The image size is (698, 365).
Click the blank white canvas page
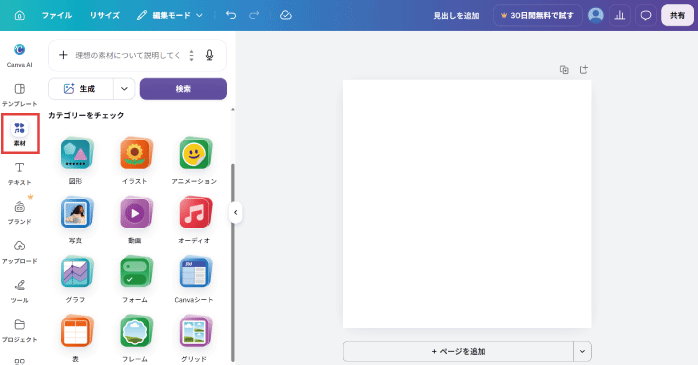tap(467, 204)
